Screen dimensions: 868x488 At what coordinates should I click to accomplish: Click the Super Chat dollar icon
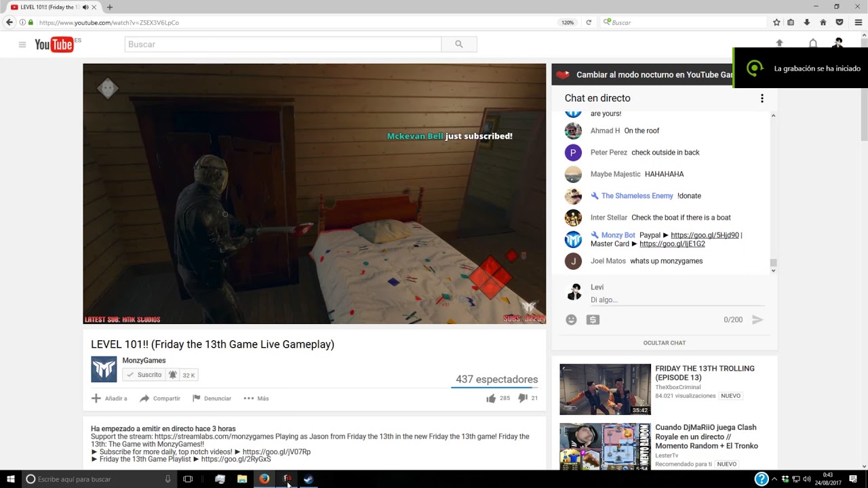pos(593,319)
